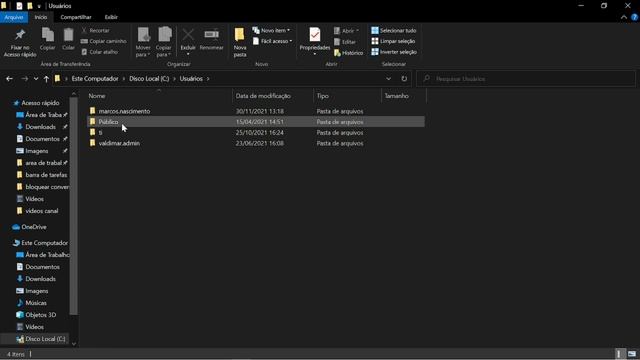
Task: Refresh the folder view
Action: click(x=404, y=79)
